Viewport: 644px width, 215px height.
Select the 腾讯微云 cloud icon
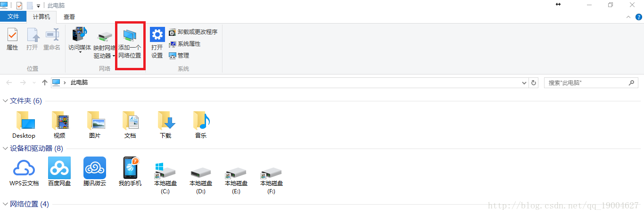point(95,172)
